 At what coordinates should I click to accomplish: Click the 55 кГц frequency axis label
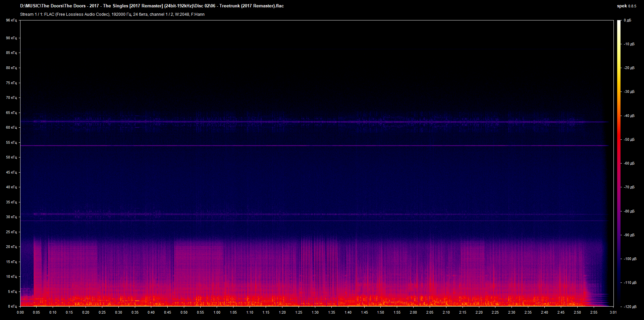[x=11, y=142]
